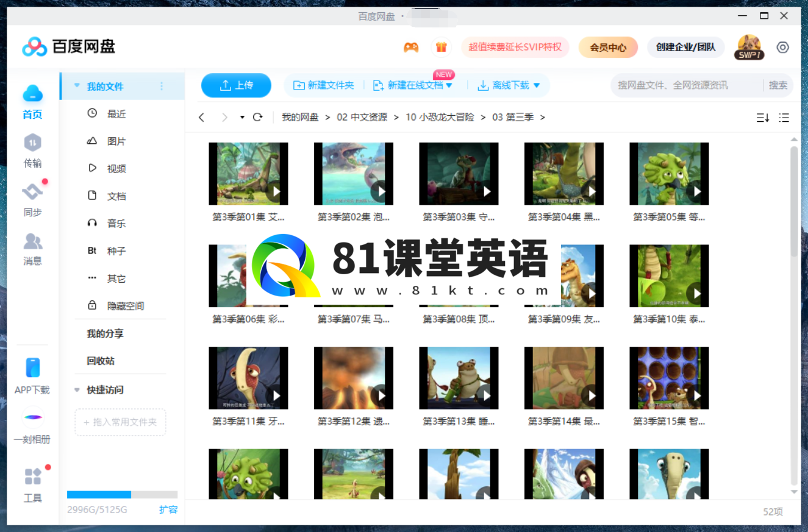
Task: Open the 传输 transfer panel icon
Action: 33,143
